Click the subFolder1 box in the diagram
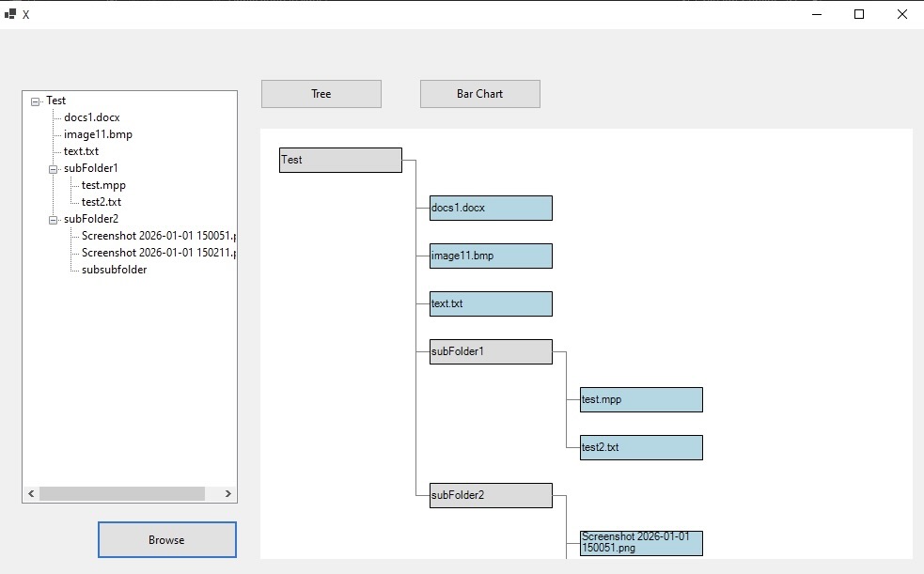This screenshot has width=924, height=574. point(491,352)
